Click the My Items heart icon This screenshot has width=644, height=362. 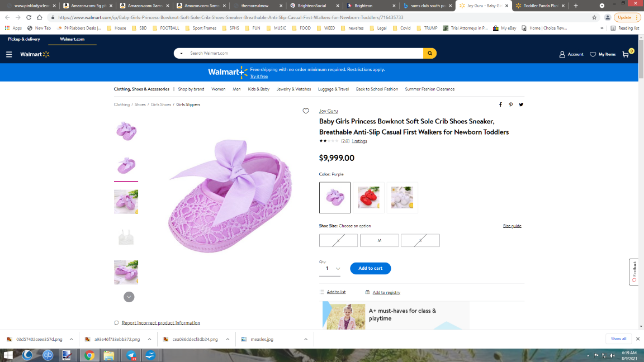(593, 54)
